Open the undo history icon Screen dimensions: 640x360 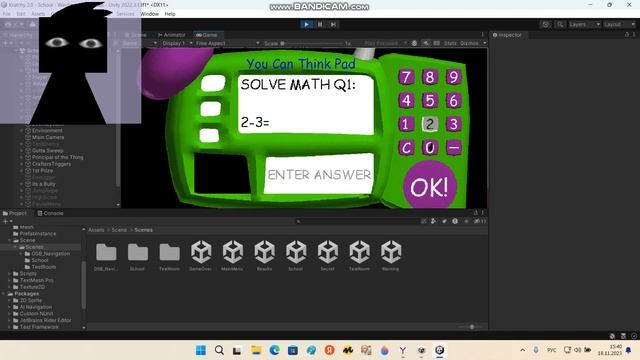[546, 24]
